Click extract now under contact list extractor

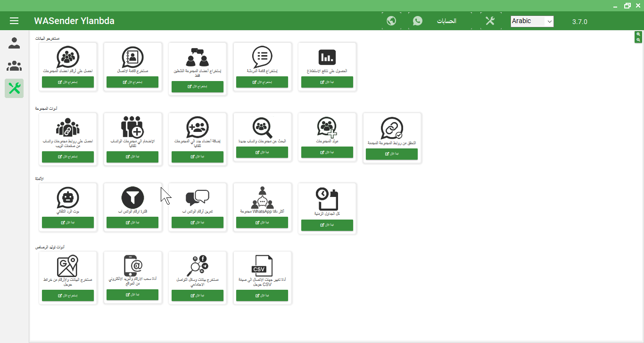[132, 82]
